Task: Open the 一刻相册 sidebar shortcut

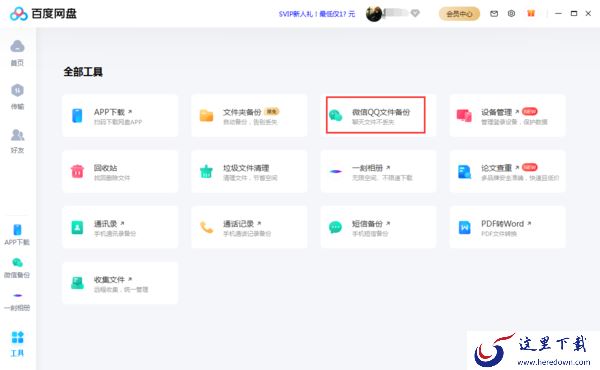Action: [x=17, y=295]
